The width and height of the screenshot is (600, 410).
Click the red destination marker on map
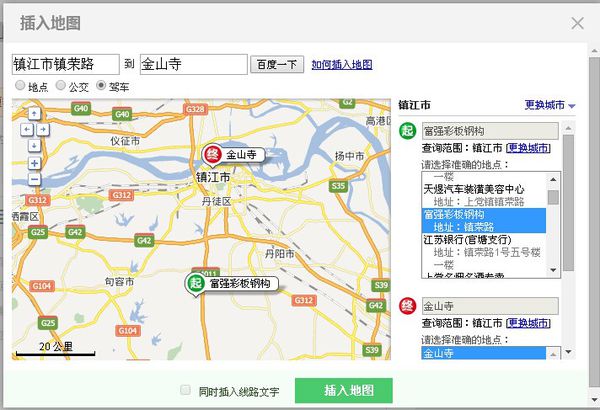click(x=212, y=154)
